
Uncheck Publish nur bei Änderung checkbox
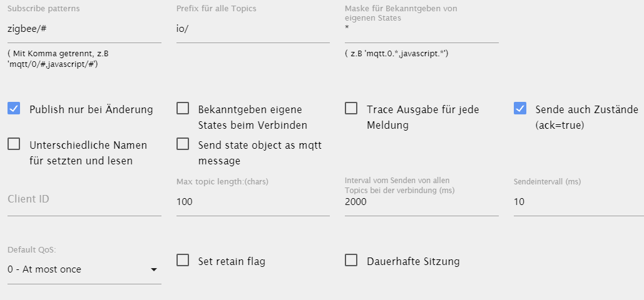[14, 108]
